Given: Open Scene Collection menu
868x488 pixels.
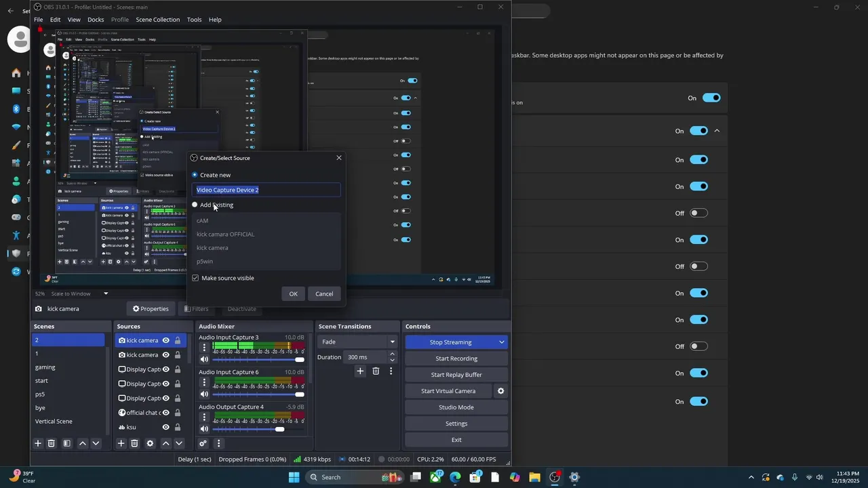Looking at the screenshot, I should [x=158, y=20].
